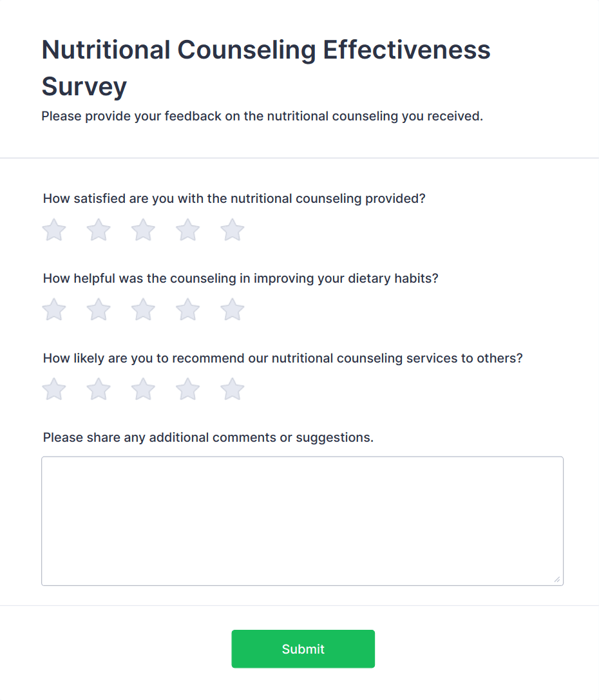This screenshot has width=599, height=700.
Task: Submit the survey with green button
Action: 303,648
